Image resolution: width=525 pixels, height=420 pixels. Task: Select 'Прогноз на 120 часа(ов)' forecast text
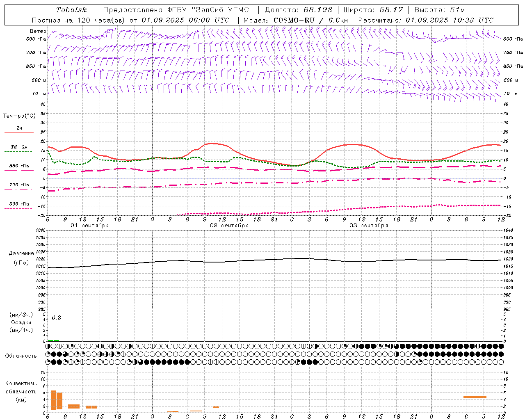(79, 20)
